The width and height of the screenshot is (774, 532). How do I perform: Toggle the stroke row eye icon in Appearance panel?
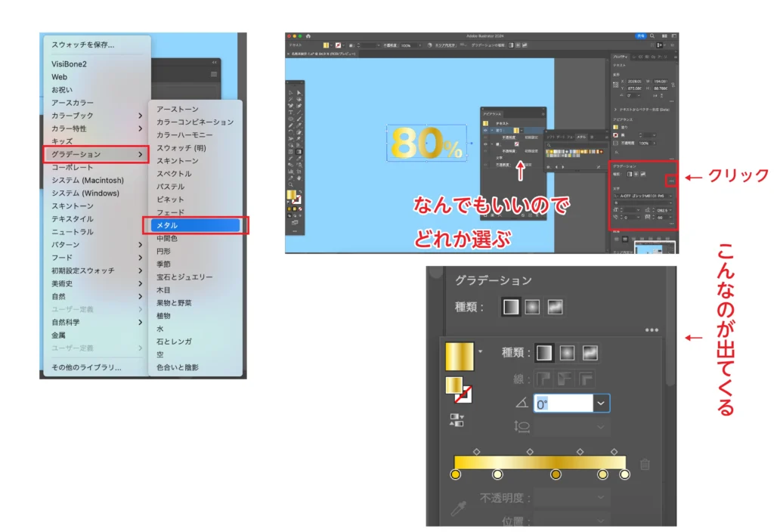pos(487,144)
